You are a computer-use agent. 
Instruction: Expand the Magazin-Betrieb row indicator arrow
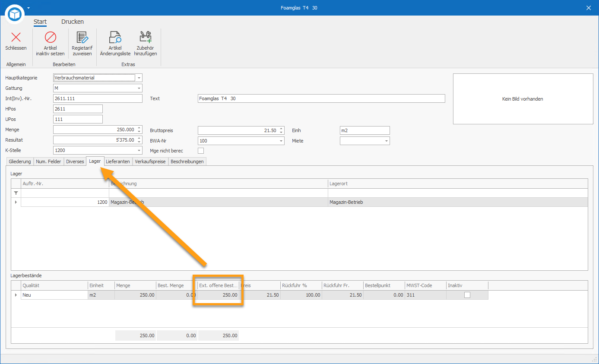click(x=16, y=202)
